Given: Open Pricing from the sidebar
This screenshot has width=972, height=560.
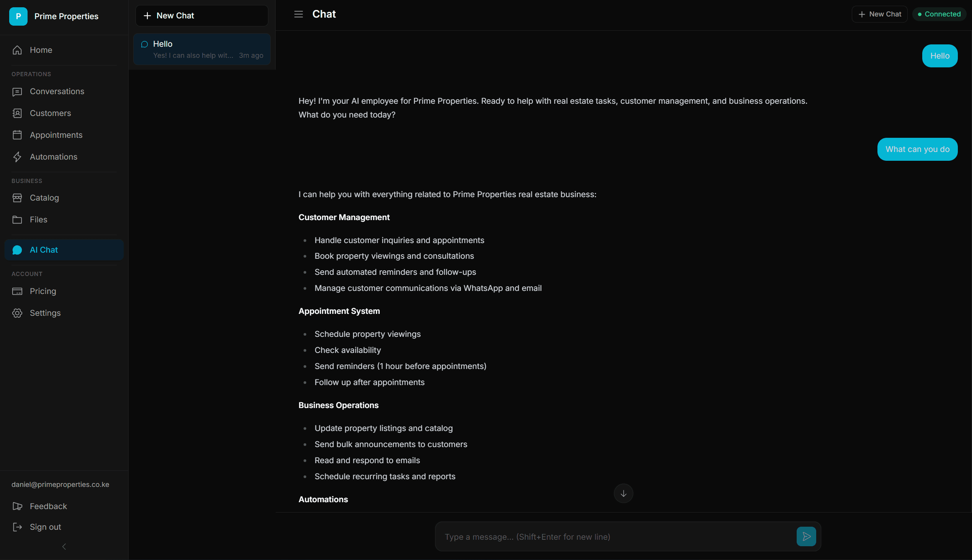Looking at the screenshot, I should [x=43, y=291].
